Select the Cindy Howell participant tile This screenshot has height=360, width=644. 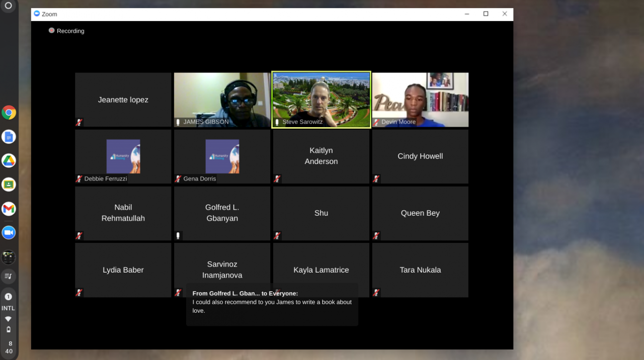click(x=420, y=156)
